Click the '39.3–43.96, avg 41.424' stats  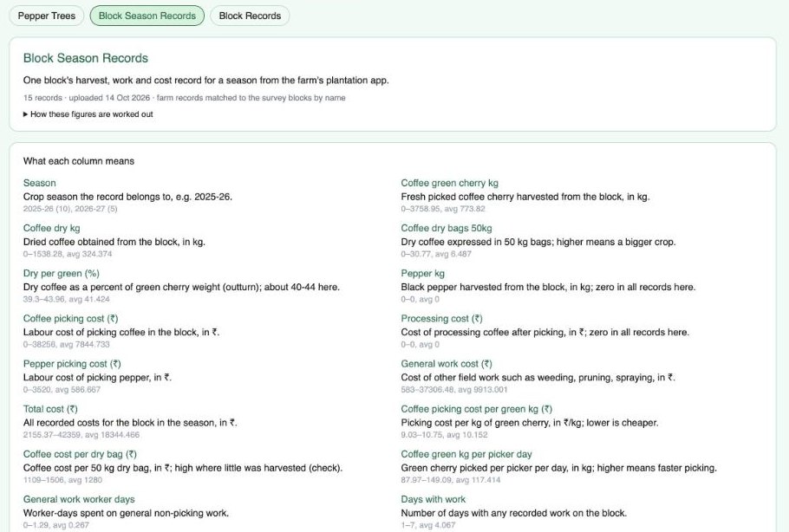click(x=67, y=299)
